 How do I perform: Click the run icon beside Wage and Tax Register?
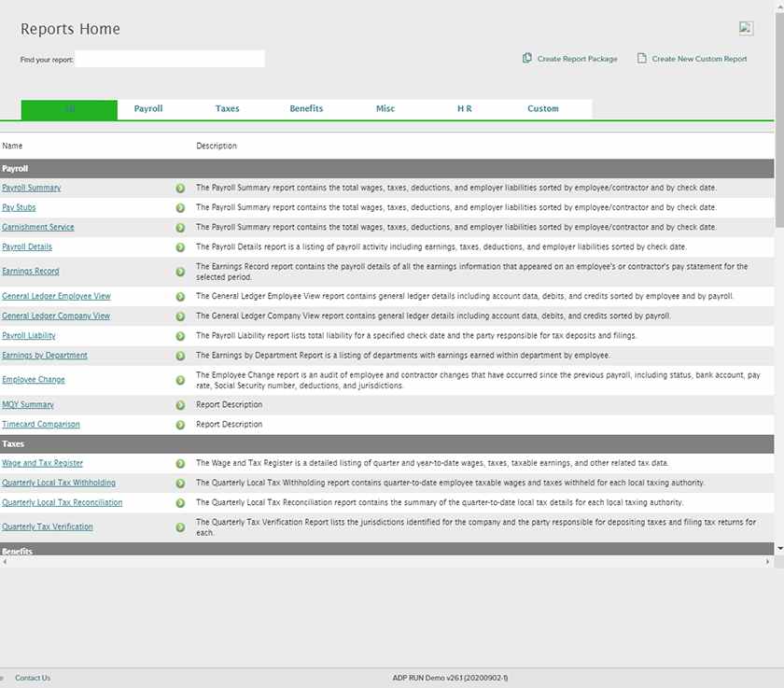click(x=180, y=463)
